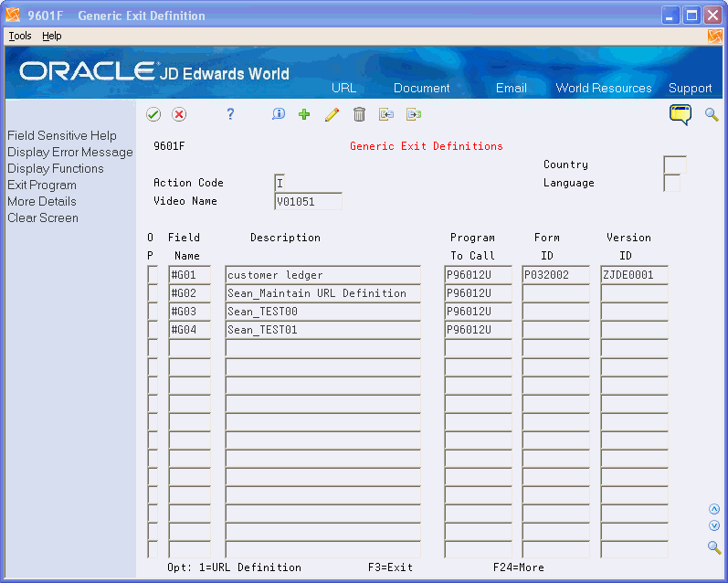
Task: Click More Details link
Action: click(x=42, y=201)
